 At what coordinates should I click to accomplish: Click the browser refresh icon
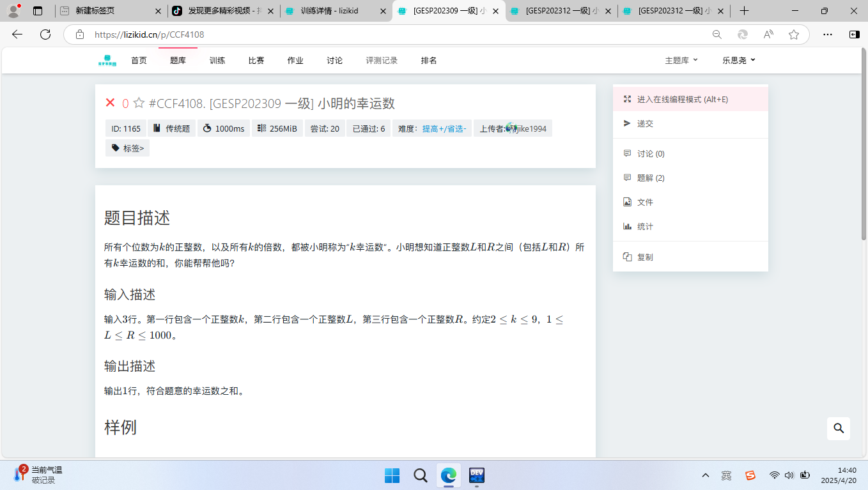point(45,35)
